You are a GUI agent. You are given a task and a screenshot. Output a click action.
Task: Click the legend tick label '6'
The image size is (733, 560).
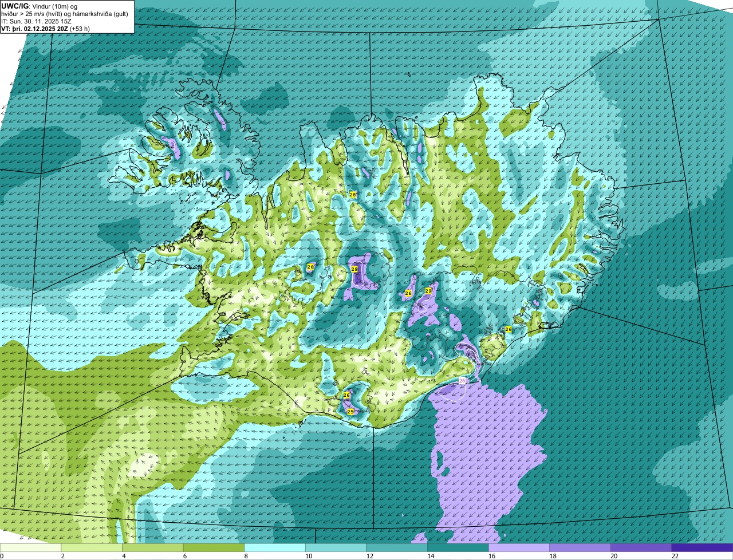(184, 556)
